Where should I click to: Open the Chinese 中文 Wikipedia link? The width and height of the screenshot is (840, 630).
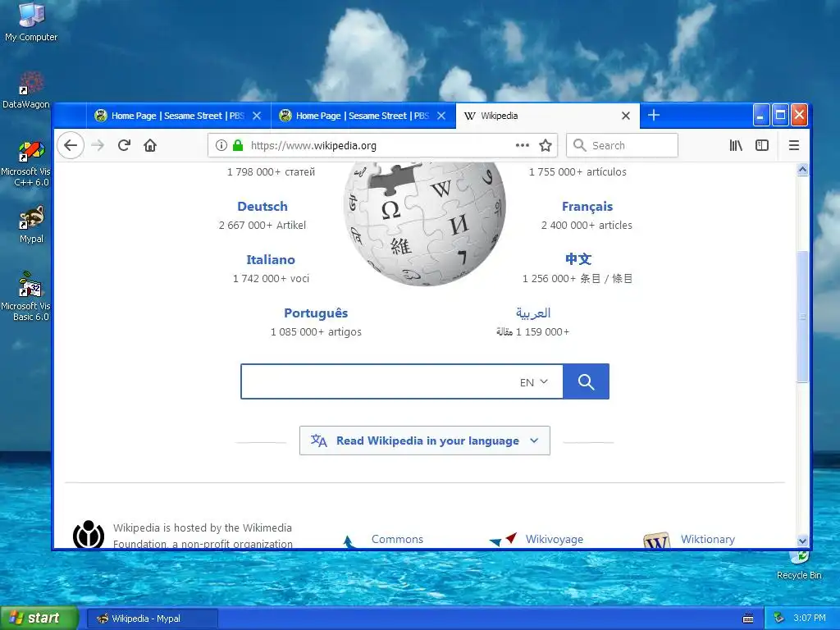pyautogui.click(x=578, y=259)
